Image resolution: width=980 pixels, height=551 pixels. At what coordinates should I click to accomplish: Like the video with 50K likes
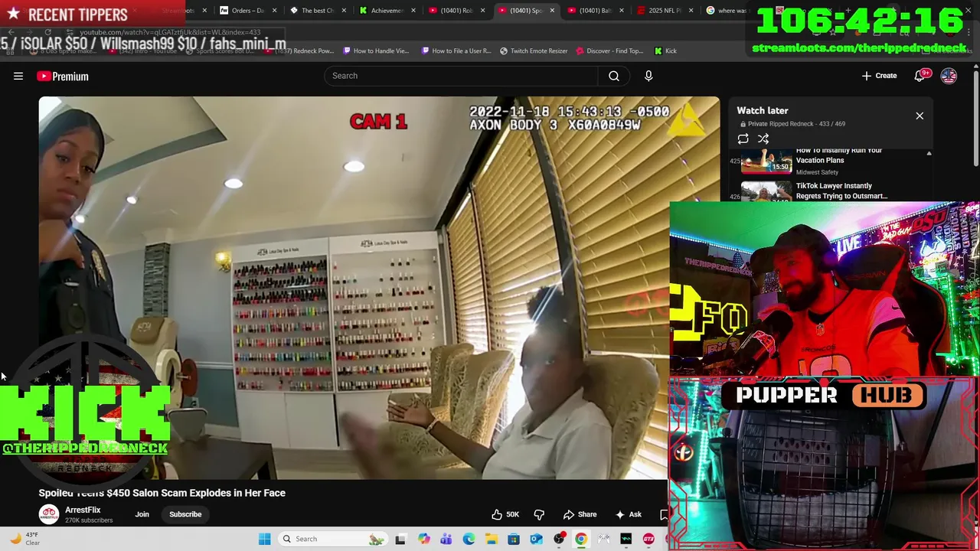[x=505, y=514]
